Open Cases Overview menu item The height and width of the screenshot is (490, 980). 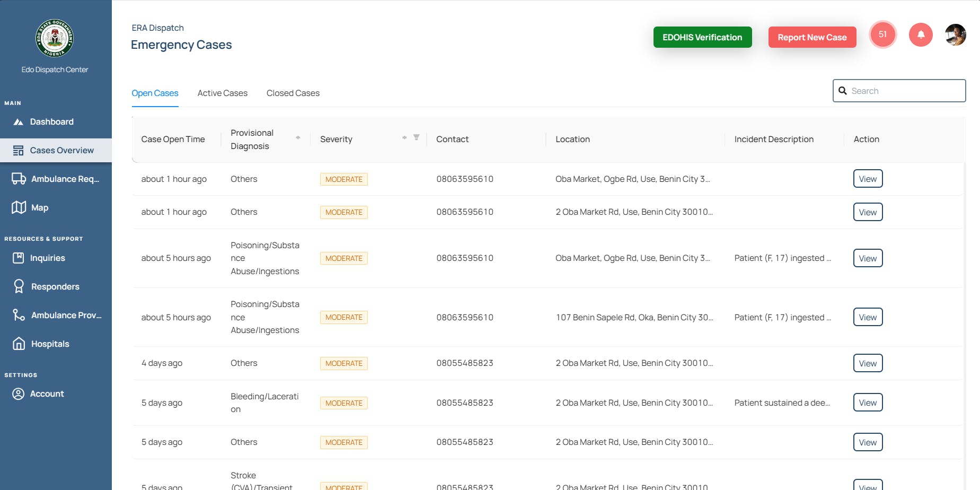click(x=56, y=151)
